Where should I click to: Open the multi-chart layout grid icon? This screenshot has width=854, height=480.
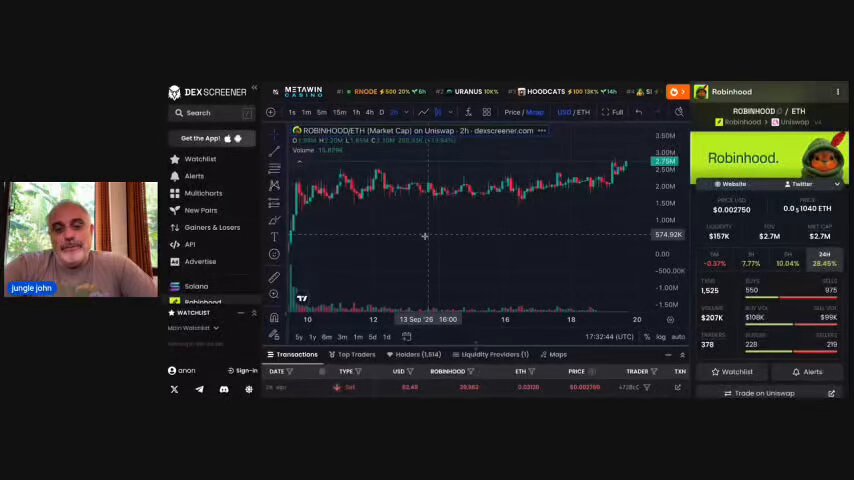pos(487,112)
